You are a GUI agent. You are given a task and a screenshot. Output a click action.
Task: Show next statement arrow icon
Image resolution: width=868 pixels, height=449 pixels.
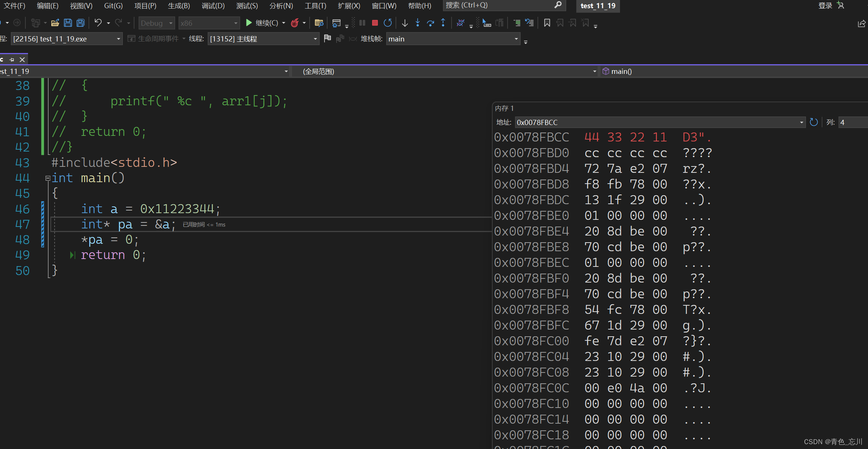point(405,23)
